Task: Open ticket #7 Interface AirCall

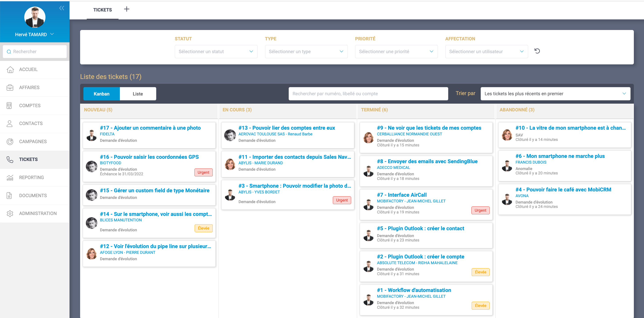Action: [x=407, y=195]
